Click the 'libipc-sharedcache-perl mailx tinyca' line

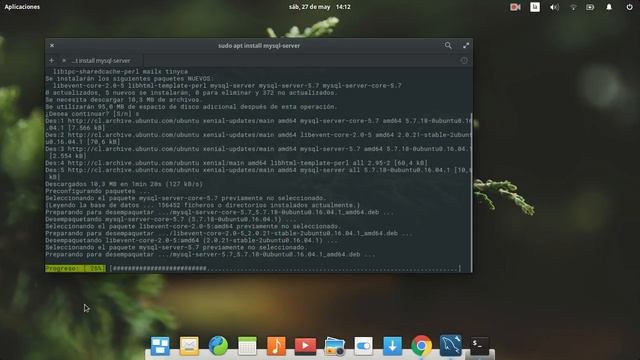(x=120, y=71)
